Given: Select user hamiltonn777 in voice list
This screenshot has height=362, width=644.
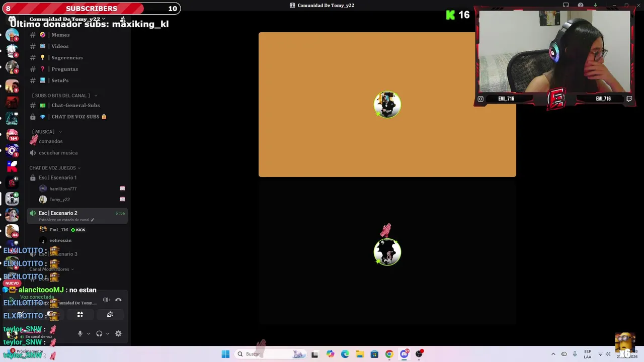Looking at the screenshot, I should coord(63,189).
